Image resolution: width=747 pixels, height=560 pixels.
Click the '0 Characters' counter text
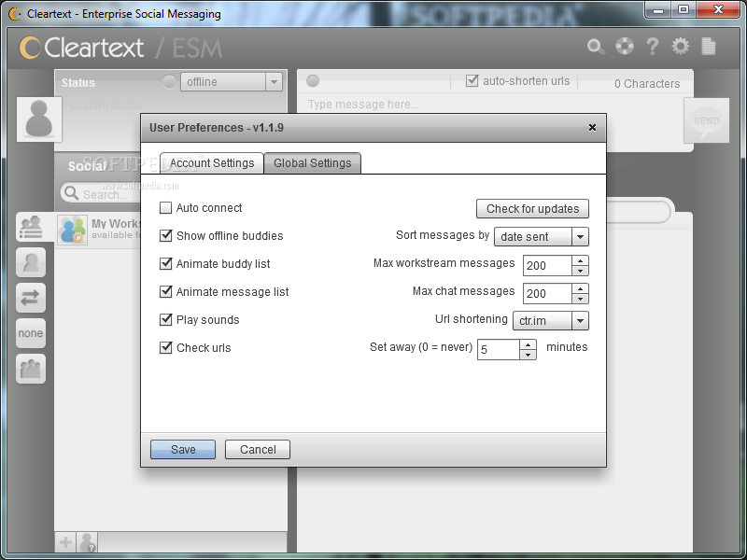click(647, 84)
